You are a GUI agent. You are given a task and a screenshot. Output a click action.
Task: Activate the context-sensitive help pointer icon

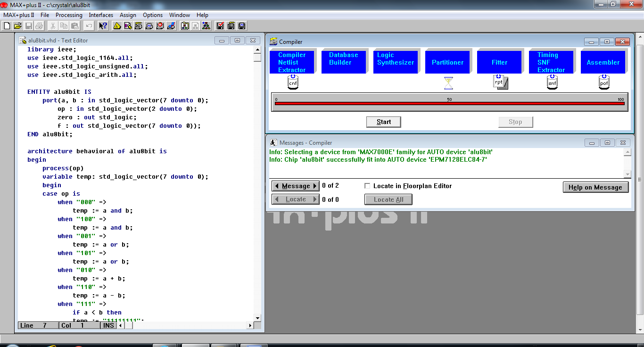click(103, 25)
